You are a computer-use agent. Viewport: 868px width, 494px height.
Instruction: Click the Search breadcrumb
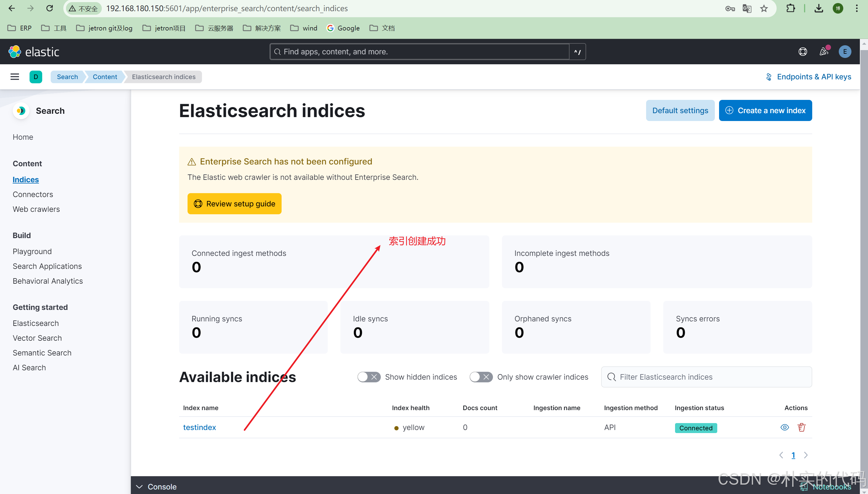click(x=67, y=77)
